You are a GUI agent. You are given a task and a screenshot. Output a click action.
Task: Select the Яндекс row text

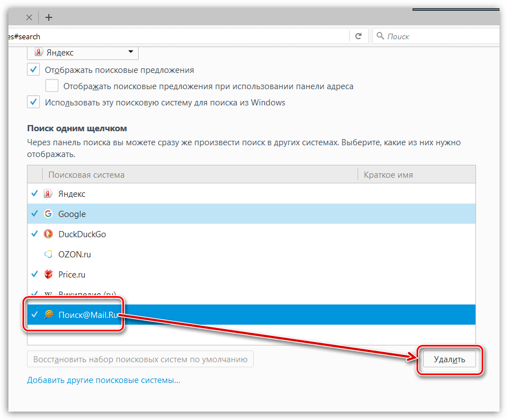(72, 194)
